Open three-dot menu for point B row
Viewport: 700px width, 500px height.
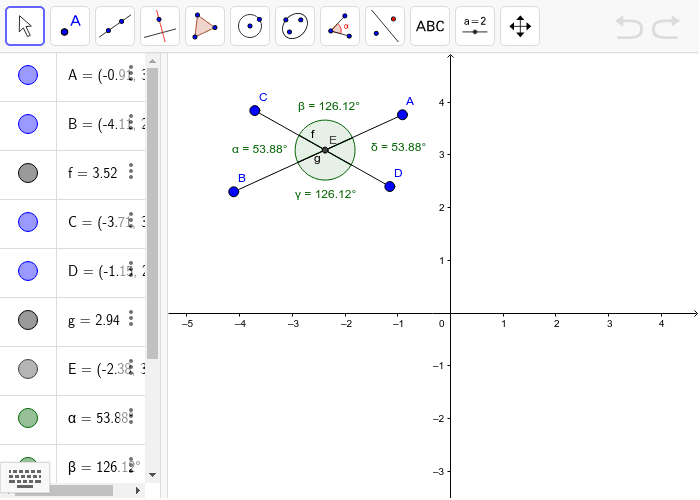pyautogui.click(x=131, y=122)
